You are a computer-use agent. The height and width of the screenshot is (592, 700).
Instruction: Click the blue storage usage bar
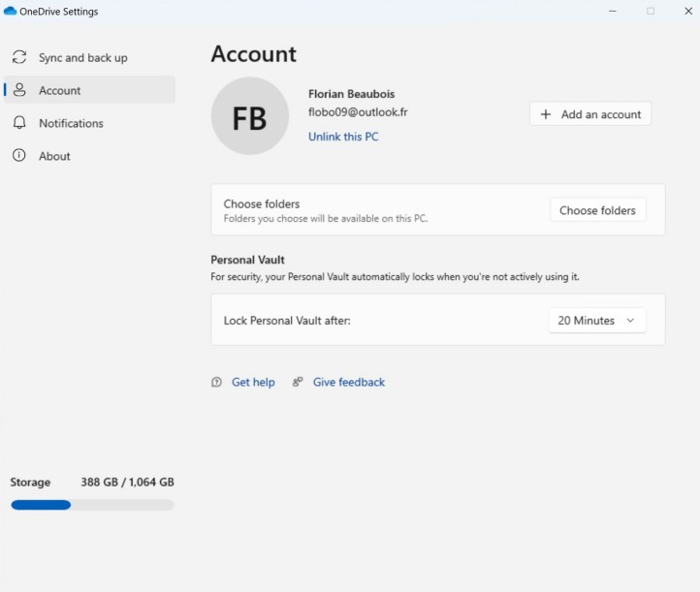pos(41,505)
